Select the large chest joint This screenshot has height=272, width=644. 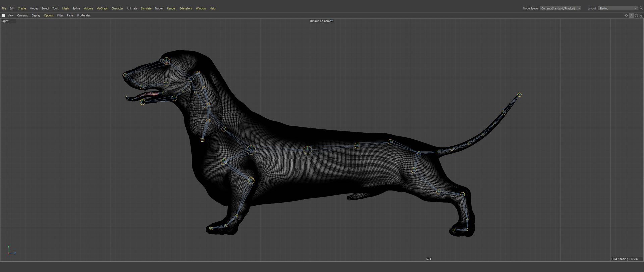(x=251, y=150)
